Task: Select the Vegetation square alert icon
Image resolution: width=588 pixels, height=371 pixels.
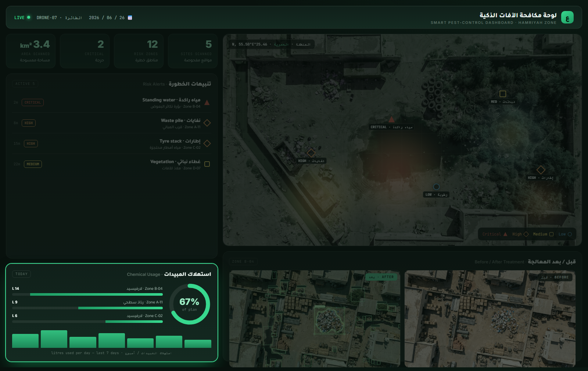Action: (x=207, y=164)
